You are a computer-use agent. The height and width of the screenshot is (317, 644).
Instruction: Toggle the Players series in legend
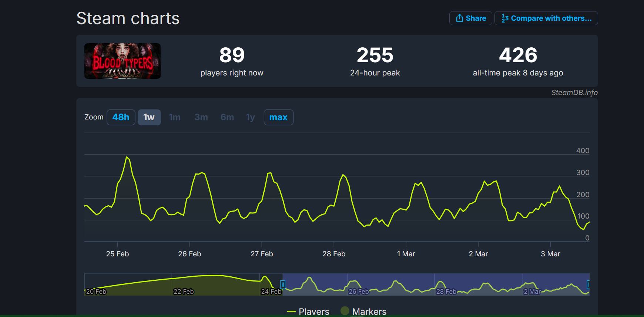coord(308,311)
